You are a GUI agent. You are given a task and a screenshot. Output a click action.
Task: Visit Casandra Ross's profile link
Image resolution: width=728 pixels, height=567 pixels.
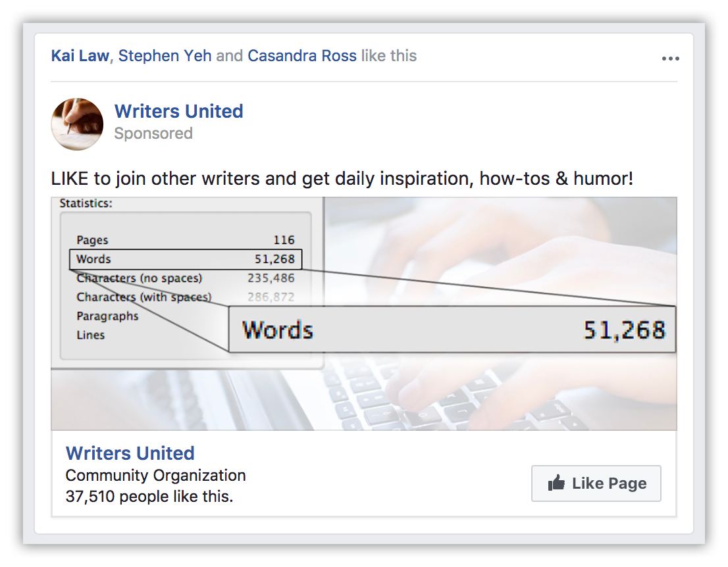tap(302, 56)
